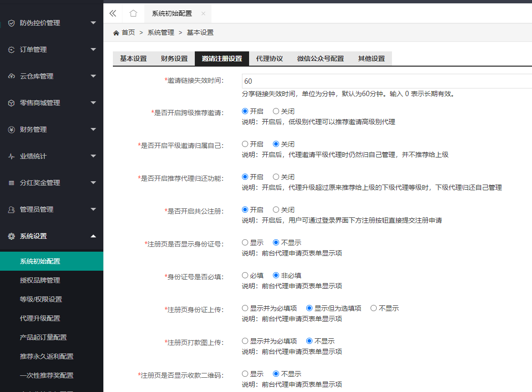The image size is (532, 392).
Task: Open 等级/权限设置 in the sidebar
Action: [51, 299]
